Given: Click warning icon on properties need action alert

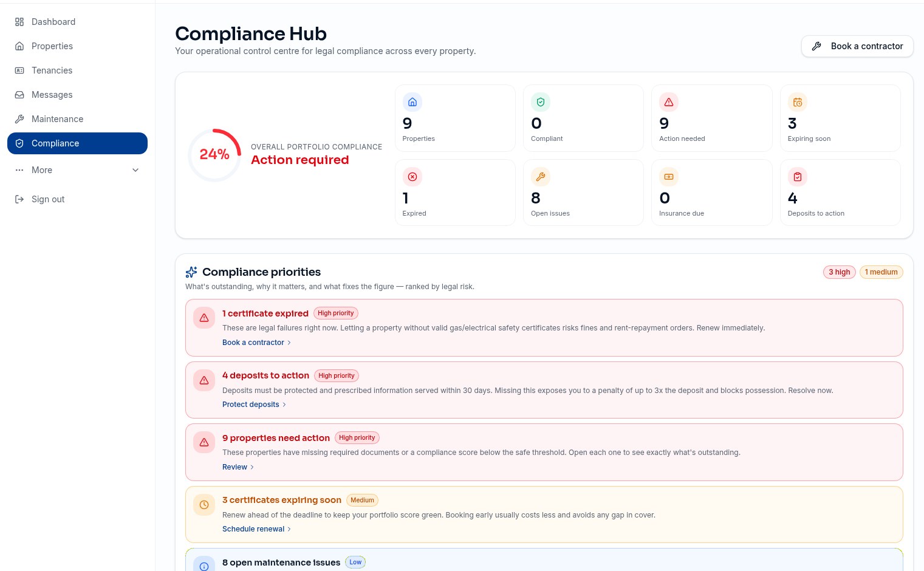Looking at the screenshot, I should (x=204, y=442).
